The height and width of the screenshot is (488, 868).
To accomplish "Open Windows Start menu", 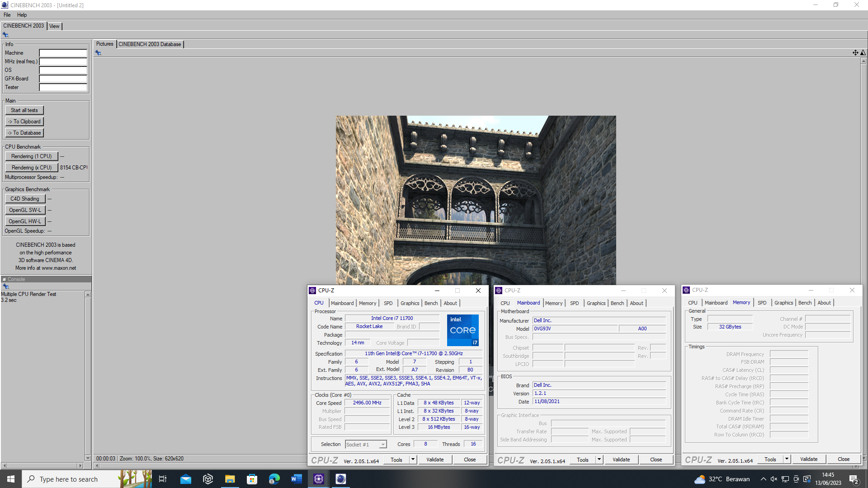I will [11, 479].
